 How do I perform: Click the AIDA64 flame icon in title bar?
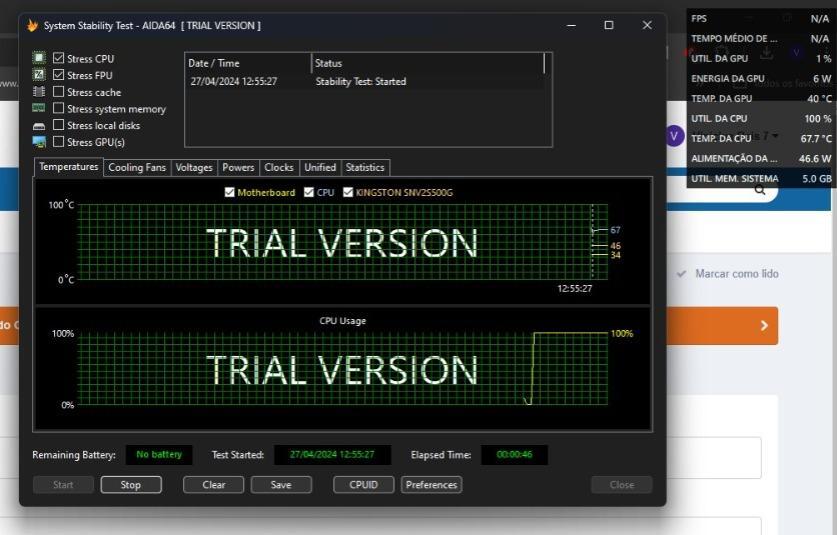pos(33,26)
